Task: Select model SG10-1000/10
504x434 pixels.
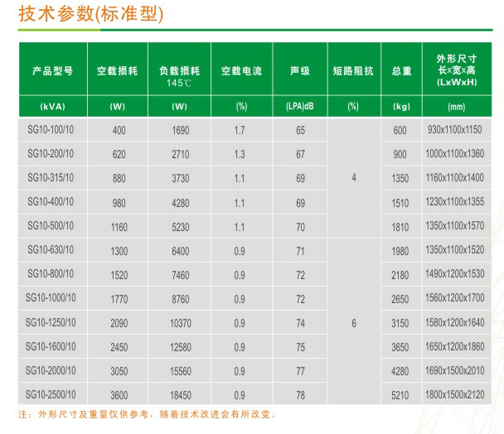Action: pyautogui.click(x=51, y=298)
